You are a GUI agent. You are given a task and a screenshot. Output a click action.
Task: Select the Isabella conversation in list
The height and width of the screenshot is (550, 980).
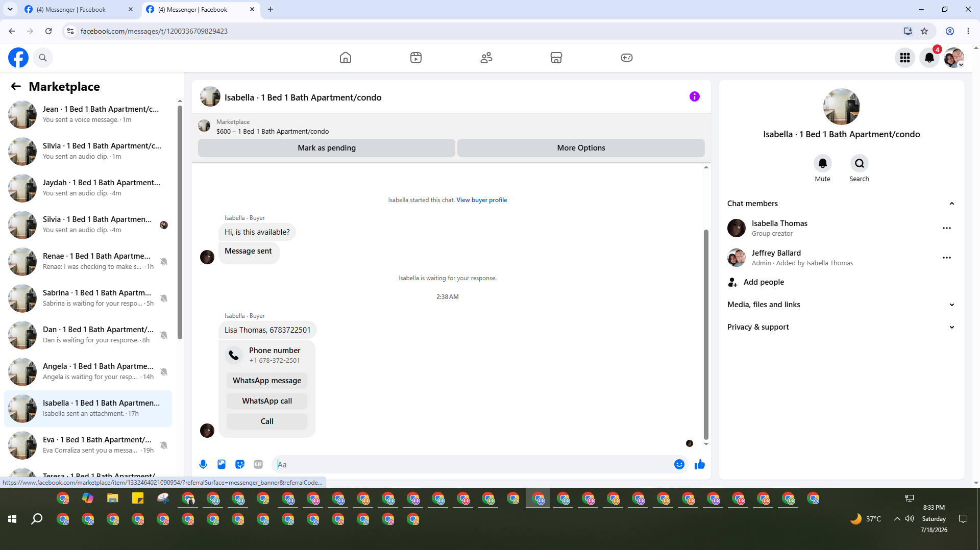(x=88, y=408)
